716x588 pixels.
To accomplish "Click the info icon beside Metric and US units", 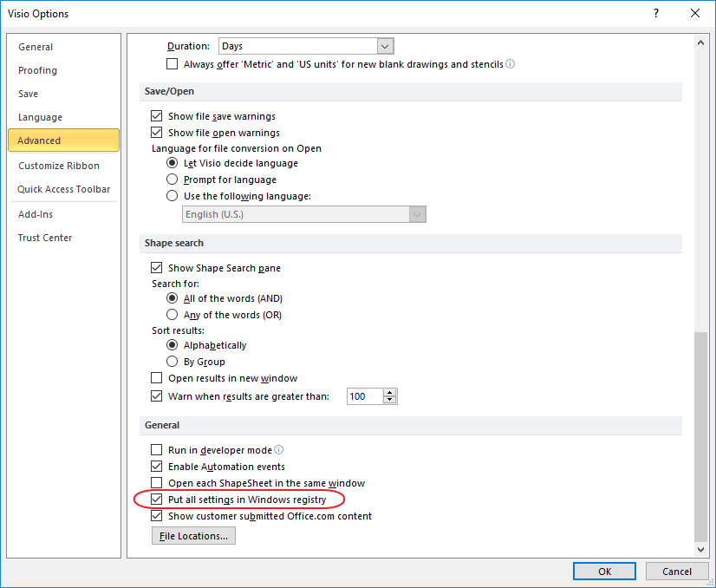I will point(511,64).
